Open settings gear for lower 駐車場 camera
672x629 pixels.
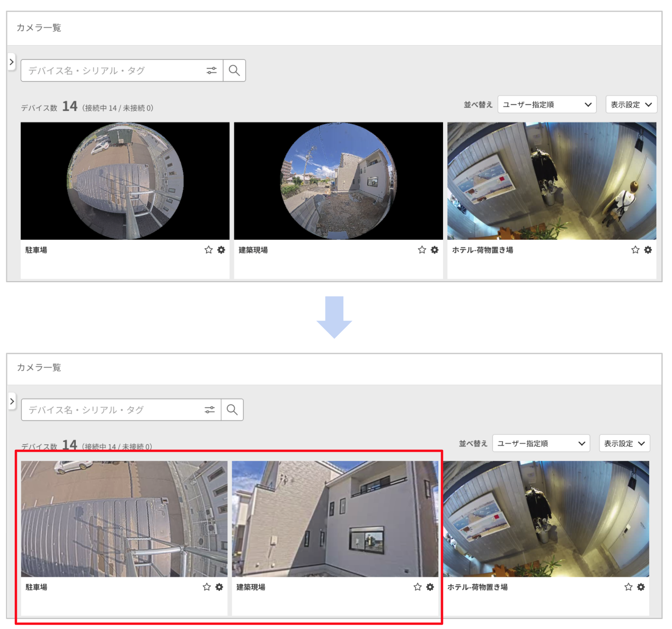click(219, 587)
